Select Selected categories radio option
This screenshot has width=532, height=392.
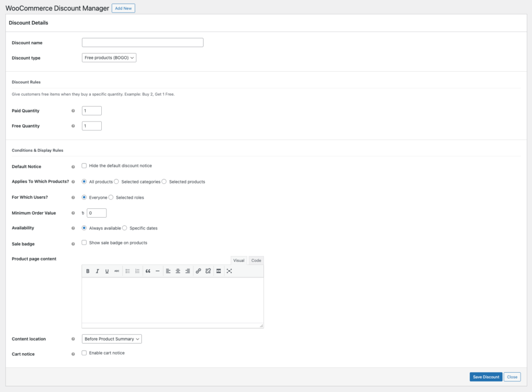tap(116, 182)
